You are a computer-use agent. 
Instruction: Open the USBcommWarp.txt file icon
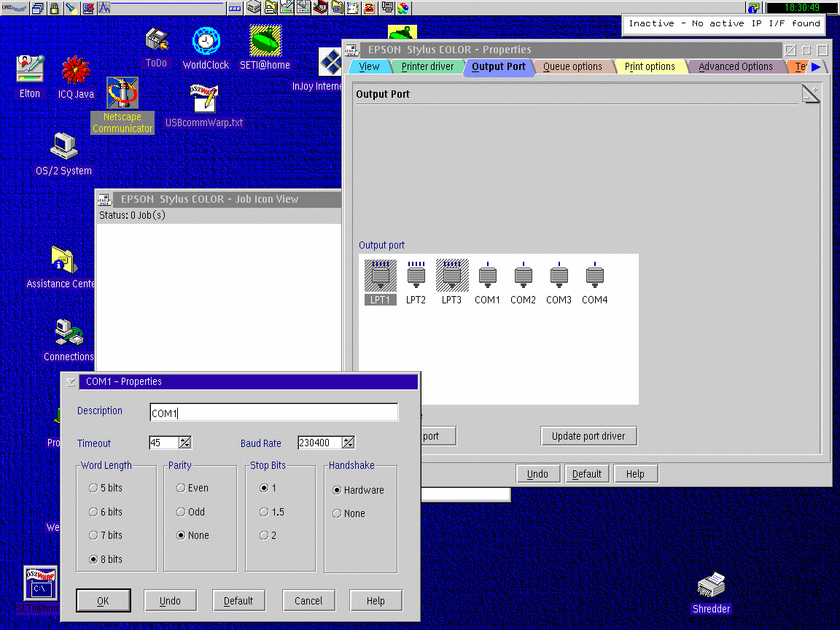[204, 106]
